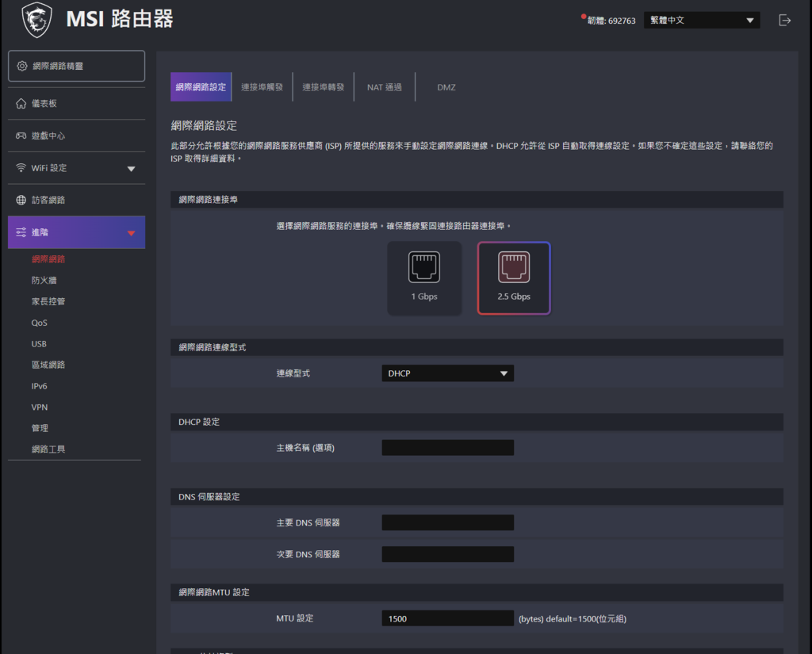
Task: Open 網際網路 submenu item
Action: pos(48,259)
